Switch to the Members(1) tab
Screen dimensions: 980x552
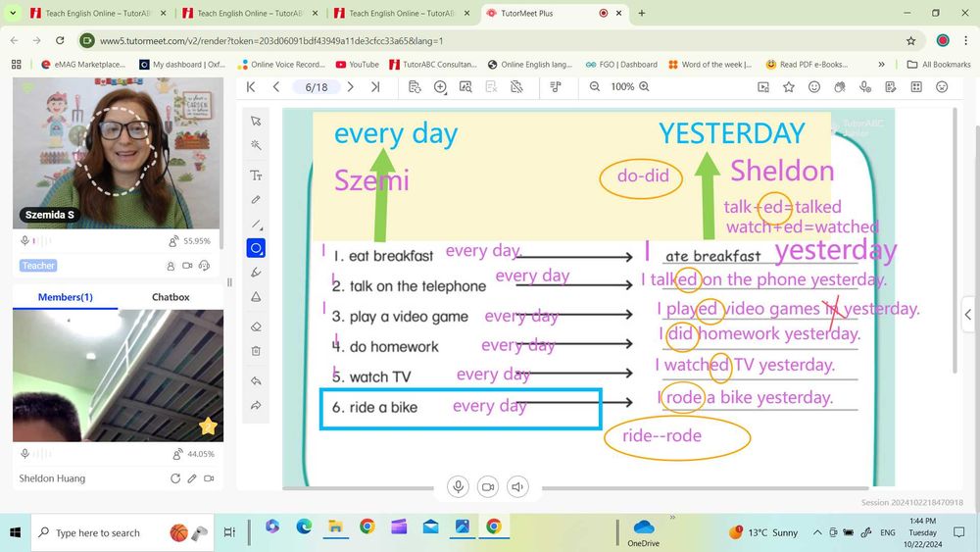(x=65, y=297)
